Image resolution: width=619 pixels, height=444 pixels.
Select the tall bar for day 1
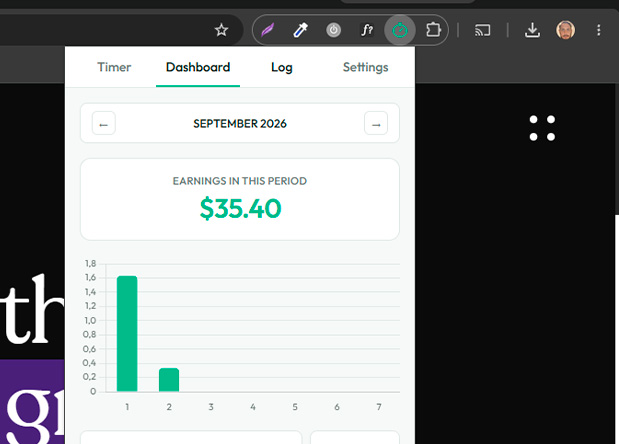(127, 333)
